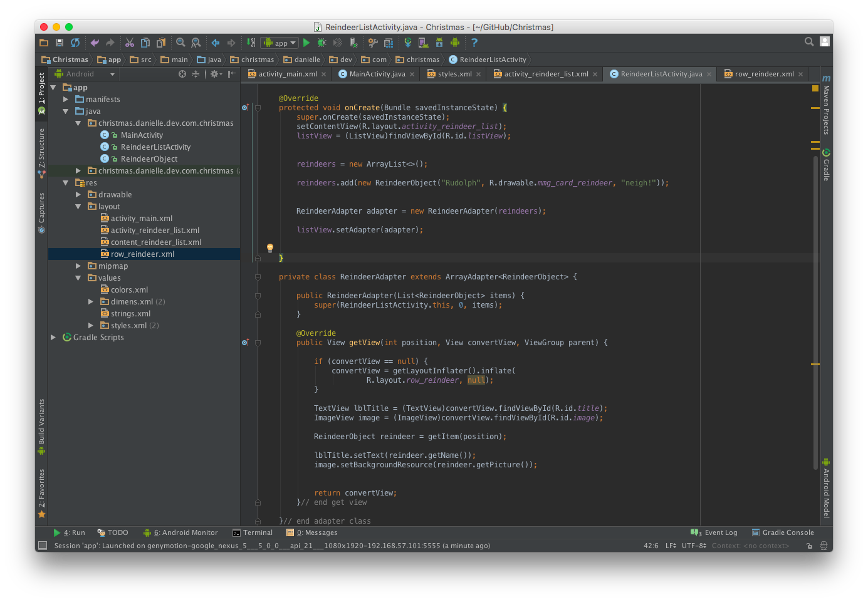Open the Terminal tool window
The width and height of the screenshot is (868, 602).
pos(253,532)
